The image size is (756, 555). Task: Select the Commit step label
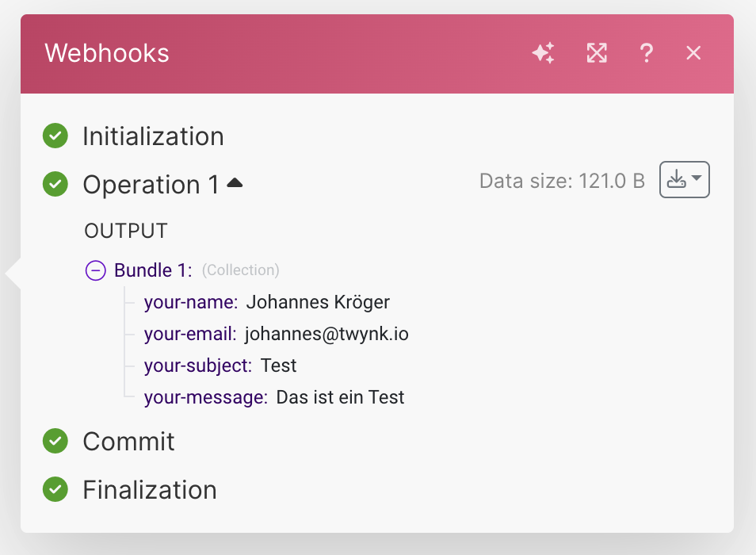128,442
